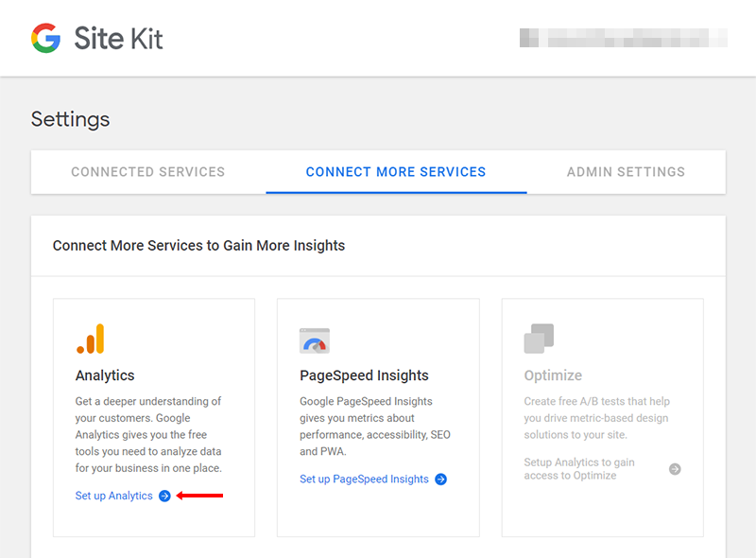Open the Connect More Services tab

pyautogui.click(x=395, y=172)
